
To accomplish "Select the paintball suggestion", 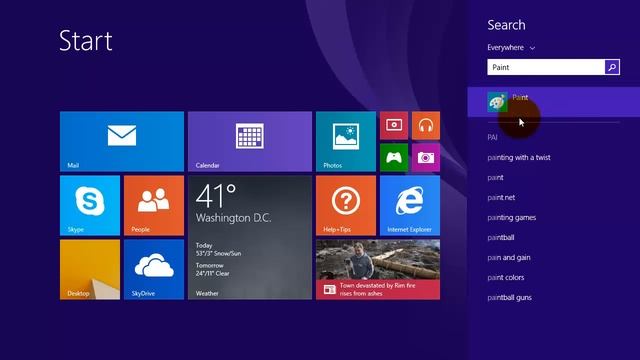I will [x=500, y=238].
